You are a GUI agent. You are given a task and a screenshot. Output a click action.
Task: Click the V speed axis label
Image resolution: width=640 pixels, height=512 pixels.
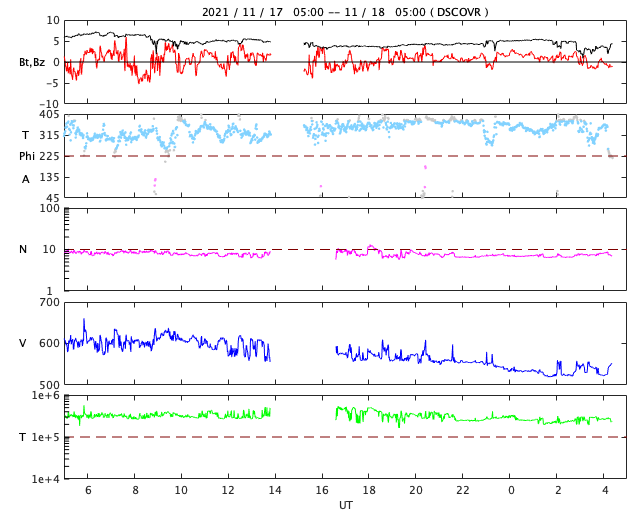23,343
